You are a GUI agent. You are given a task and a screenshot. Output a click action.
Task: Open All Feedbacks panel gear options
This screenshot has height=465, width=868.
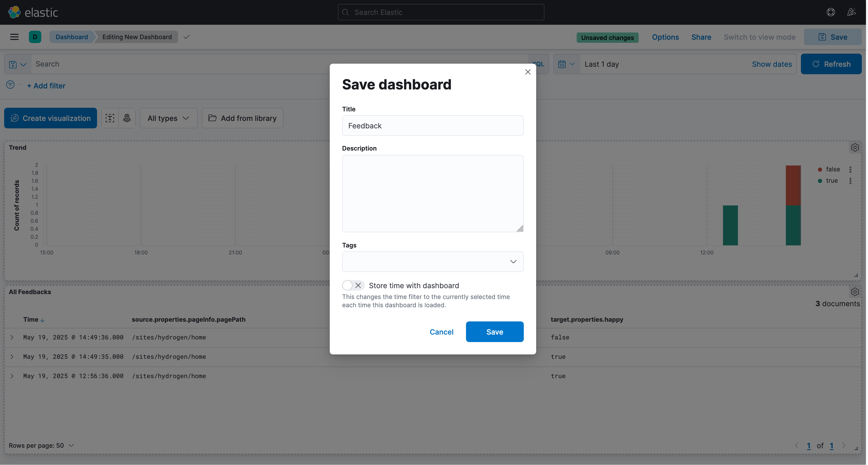855,292
